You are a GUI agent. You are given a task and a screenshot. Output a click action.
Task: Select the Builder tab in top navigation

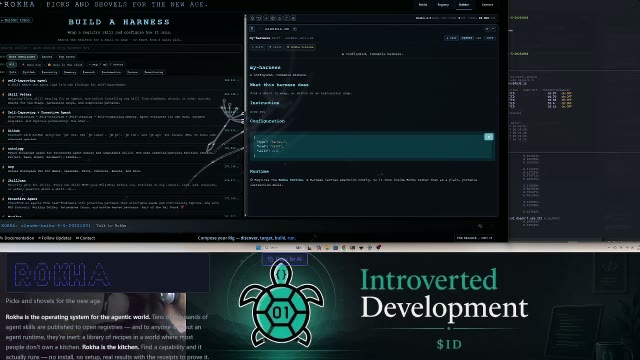click(x=464, y=5)
